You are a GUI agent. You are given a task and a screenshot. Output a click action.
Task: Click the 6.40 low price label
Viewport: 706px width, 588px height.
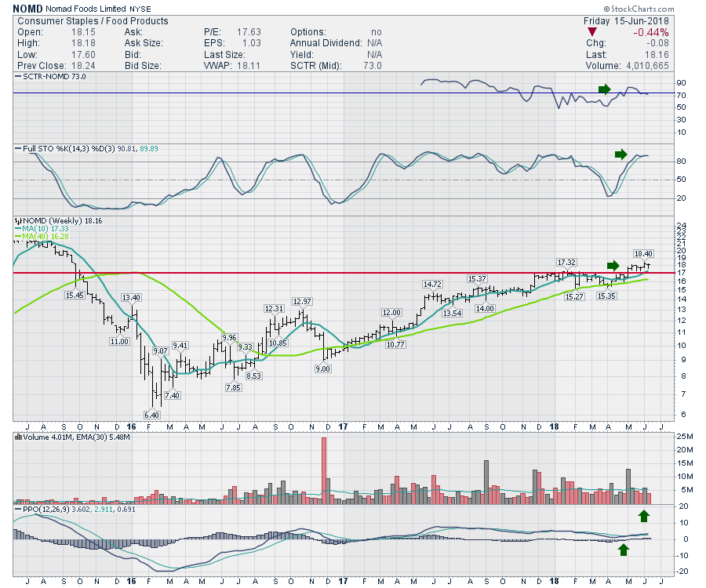(151, 415)
